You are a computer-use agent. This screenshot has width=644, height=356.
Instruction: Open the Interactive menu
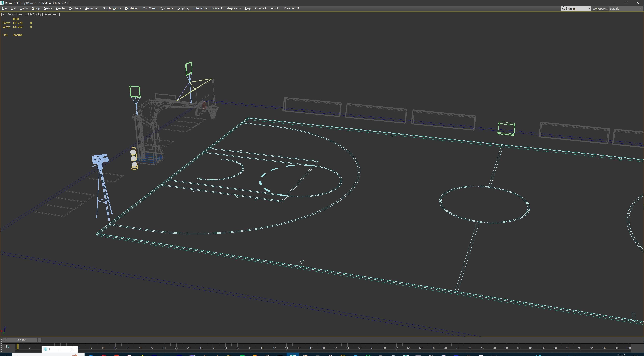200,8
